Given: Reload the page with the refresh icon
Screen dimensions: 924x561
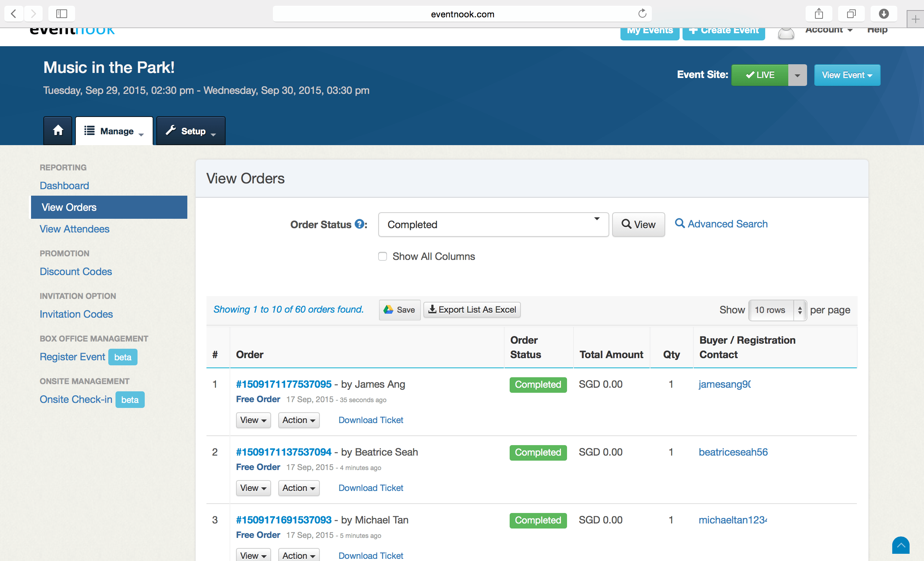Looking at the screenshot, I should point(642,14).
